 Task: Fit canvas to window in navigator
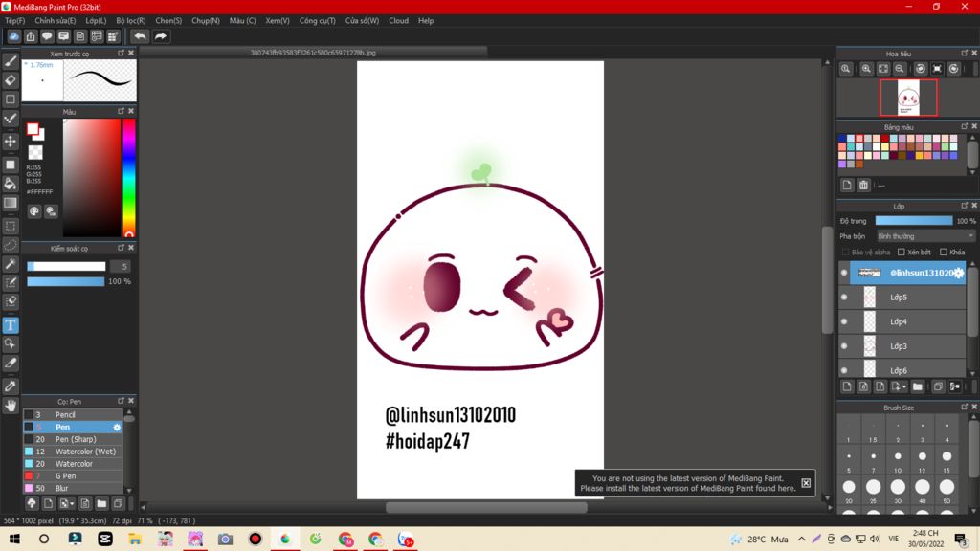[x=883, y=69]
